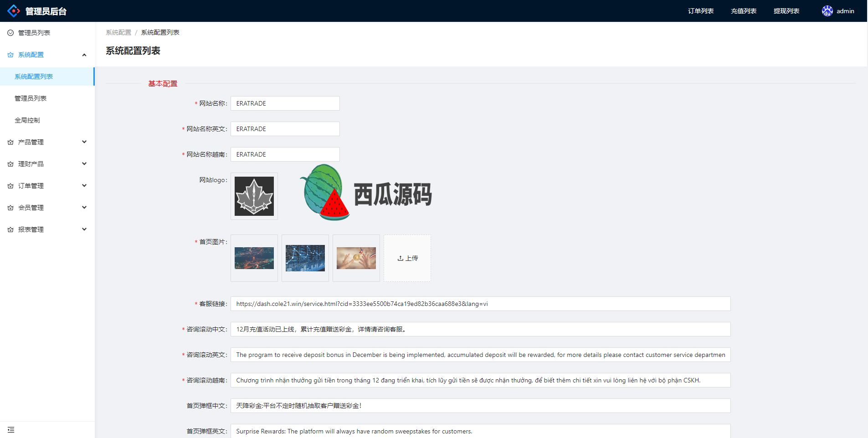The image size is (868, 438).
Task: Click the 网站logo label
Action: 213,180
